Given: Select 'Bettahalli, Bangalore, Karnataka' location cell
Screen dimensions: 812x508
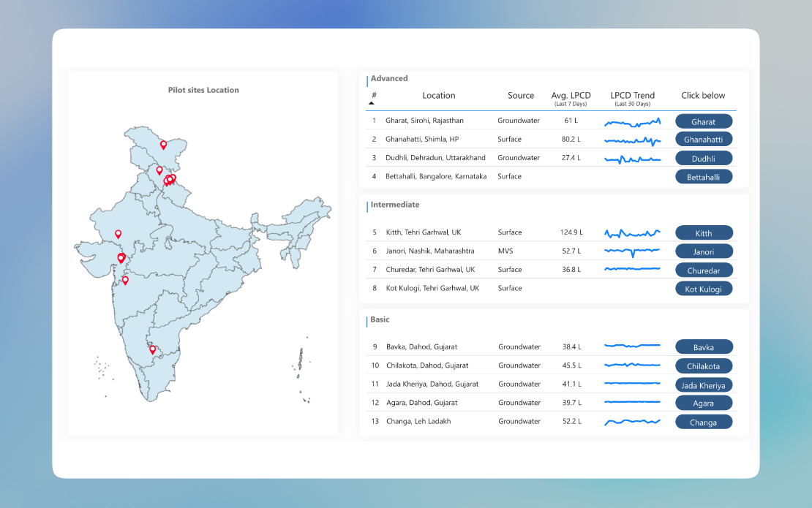Looking at the screenshot, I should point(436,176).
